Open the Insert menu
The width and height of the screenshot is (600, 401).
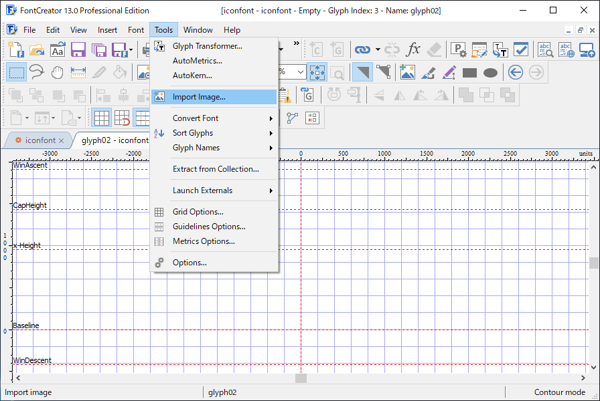tap(107, 30)
